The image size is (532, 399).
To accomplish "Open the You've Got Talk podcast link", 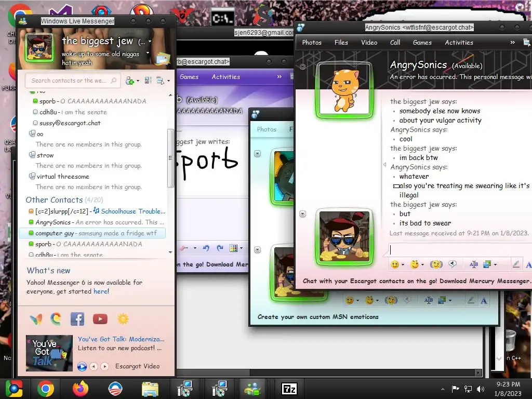I will pyautogui.click(x=121, y=339).
